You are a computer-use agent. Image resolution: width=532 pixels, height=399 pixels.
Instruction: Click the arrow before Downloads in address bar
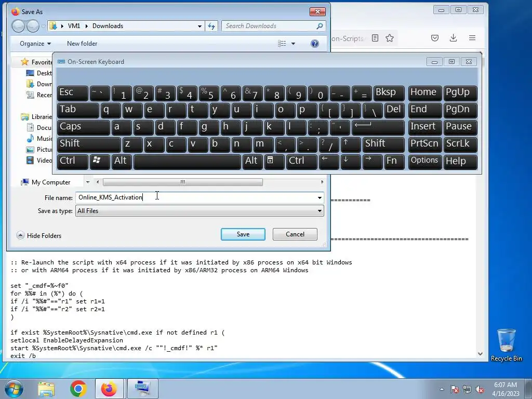coord(87,26)
